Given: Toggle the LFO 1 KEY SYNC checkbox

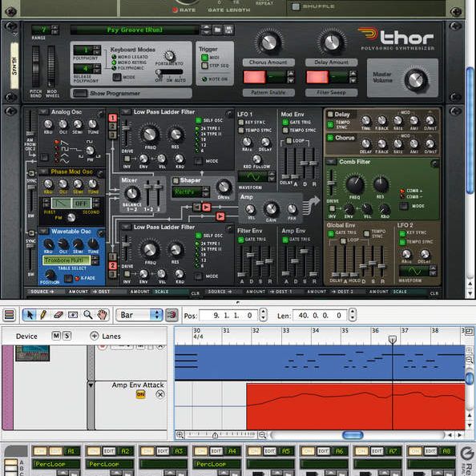Looking at the screenshot, I should [x=241, y=122].
